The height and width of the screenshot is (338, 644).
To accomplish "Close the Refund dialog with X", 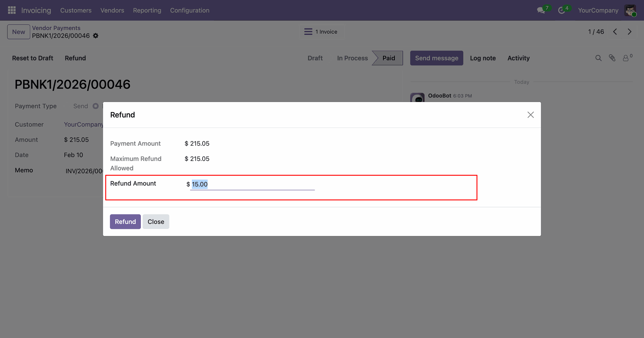I will (530, 115).
